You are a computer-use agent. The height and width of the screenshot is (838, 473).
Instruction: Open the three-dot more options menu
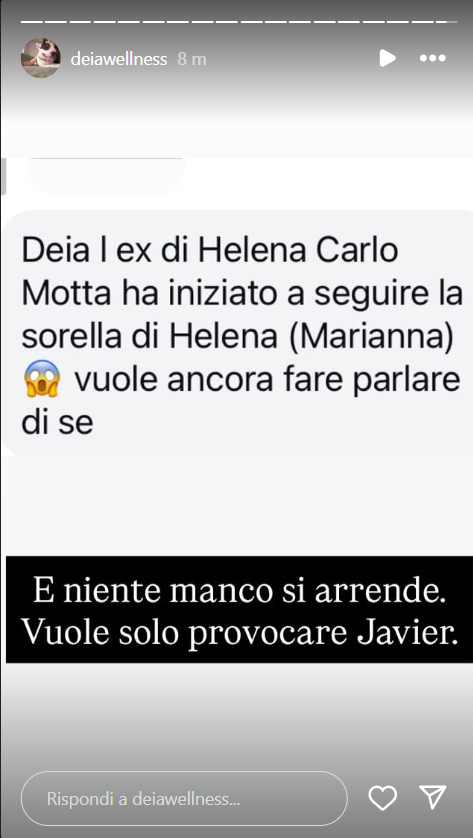coord(432,58)
